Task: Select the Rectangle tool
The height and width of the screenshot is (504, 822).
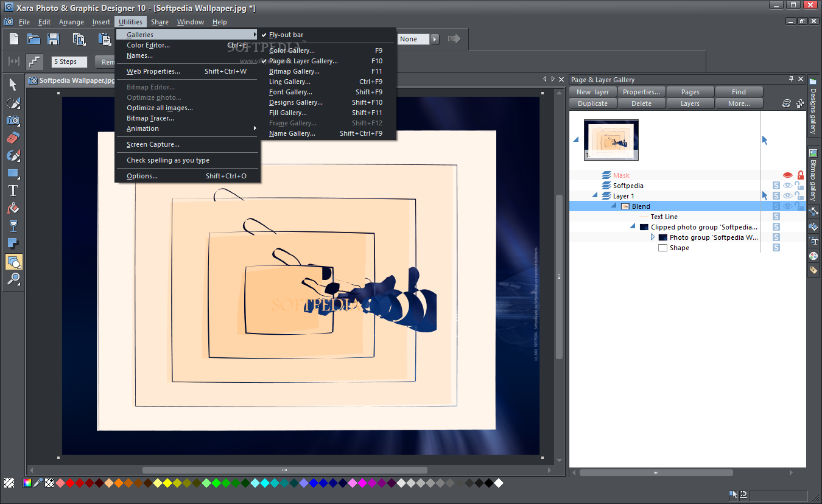Action: click(x=13, y=173)
